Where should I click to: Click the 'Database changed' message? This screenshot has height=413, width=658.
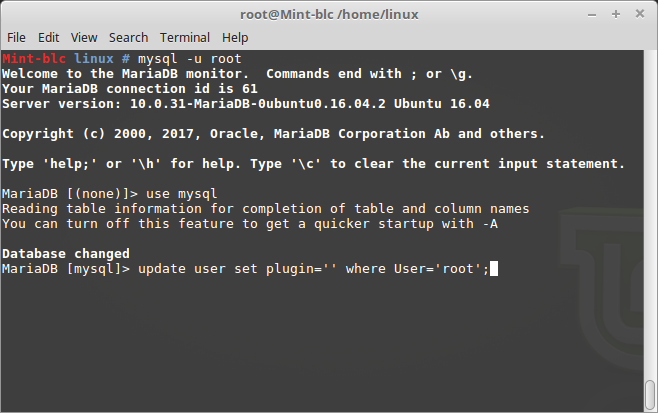coord(66,254)
